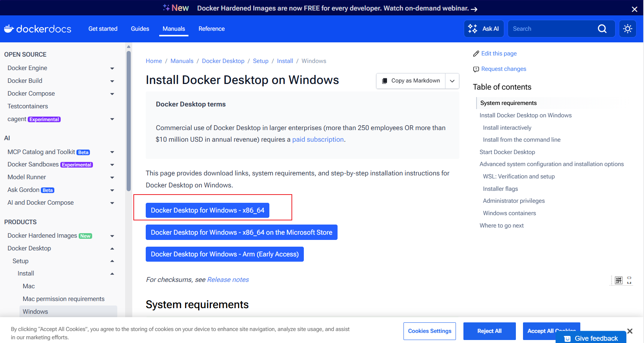Viewport: 644px width, 343px height.
Task: Switch to the Guides tab
Action: click(x=140, y=29)
